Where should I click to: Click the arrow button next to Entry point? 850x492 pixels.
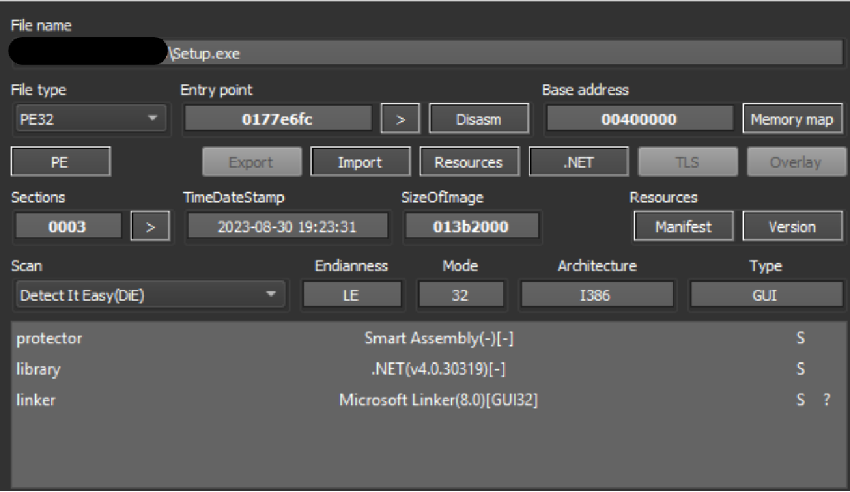(x=400, y=119)
